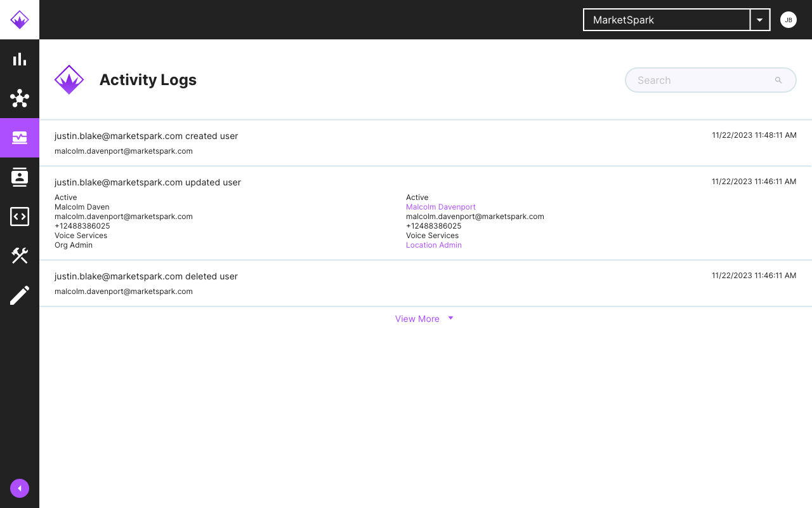
Task: Focus the Search input field
Action: pos(710,80)
